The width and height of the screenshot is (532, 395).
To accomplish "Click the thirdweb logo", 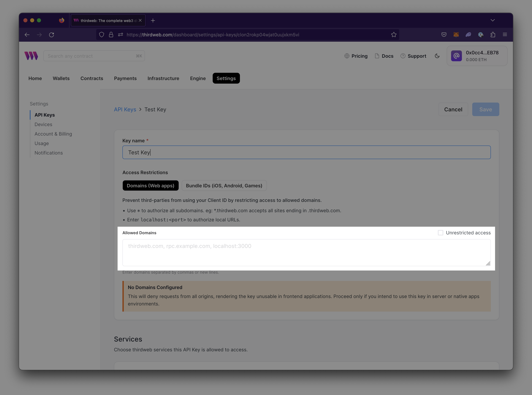I will pyautogui.click(x=31, y=56).
